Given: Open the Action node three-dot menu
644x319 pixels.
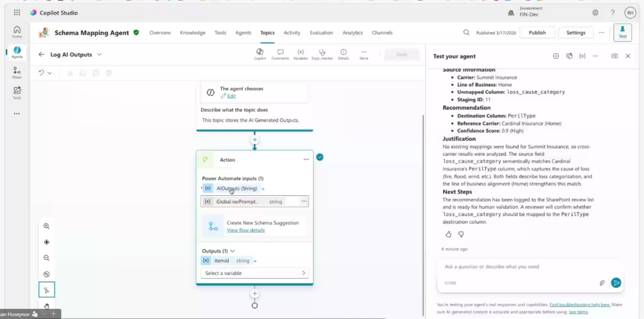Looking at the screenshot, I should 306,159.
